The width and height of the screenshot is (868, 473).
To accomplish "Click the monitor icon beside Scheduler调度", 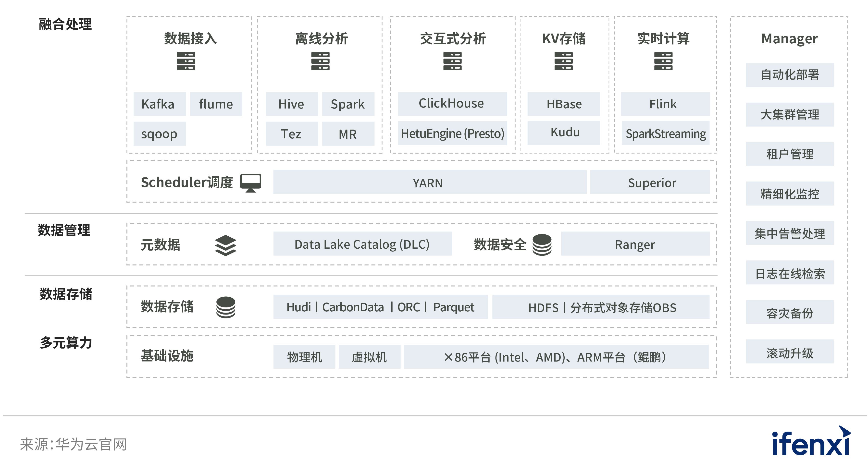I will tap(250, 182).
